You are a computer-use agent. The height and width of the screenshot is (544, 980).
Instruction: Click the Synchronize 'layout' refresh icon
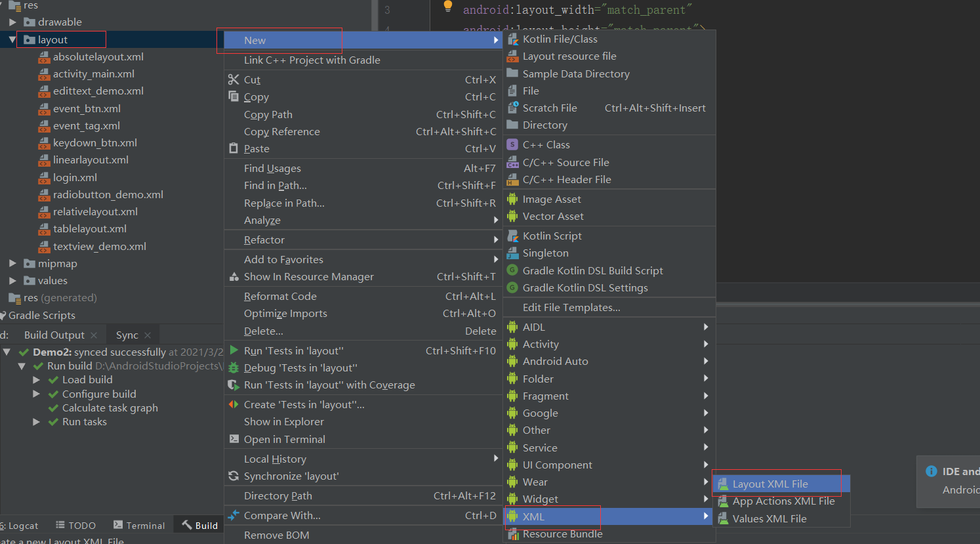tap(234, 476)
